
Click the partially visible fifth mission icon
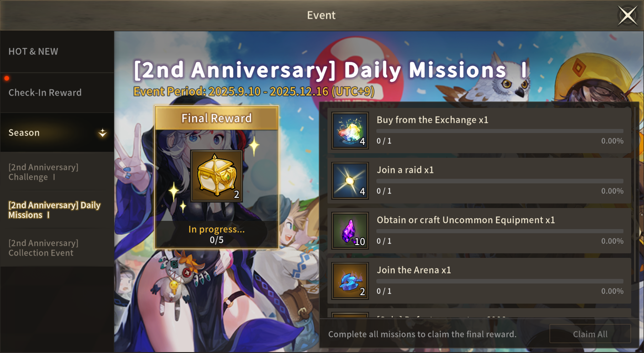[350, 316]
